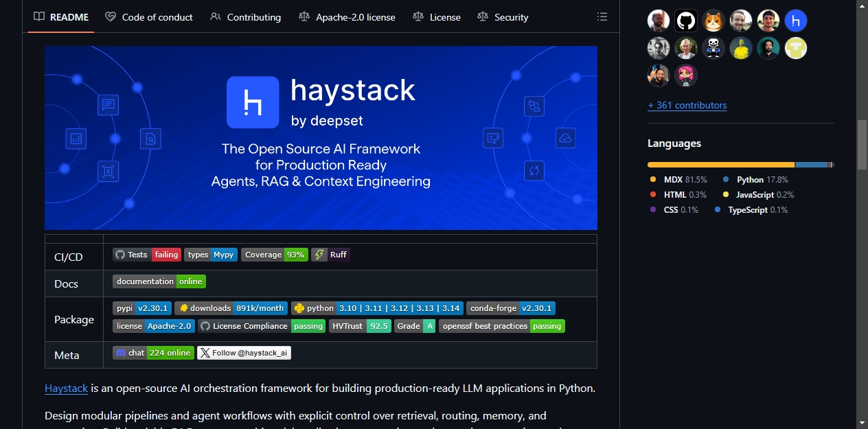Open the pale yellow shirt contributor avatar
The image size is (868, 429).
point(796,48)
